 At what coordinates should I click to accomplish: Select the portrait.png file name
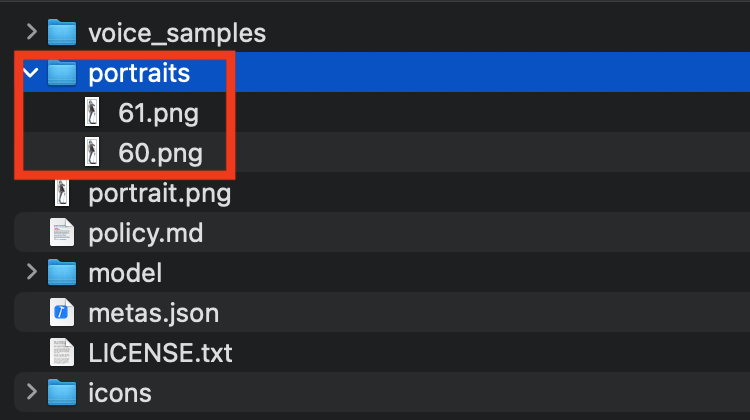[x=160, y=193]
